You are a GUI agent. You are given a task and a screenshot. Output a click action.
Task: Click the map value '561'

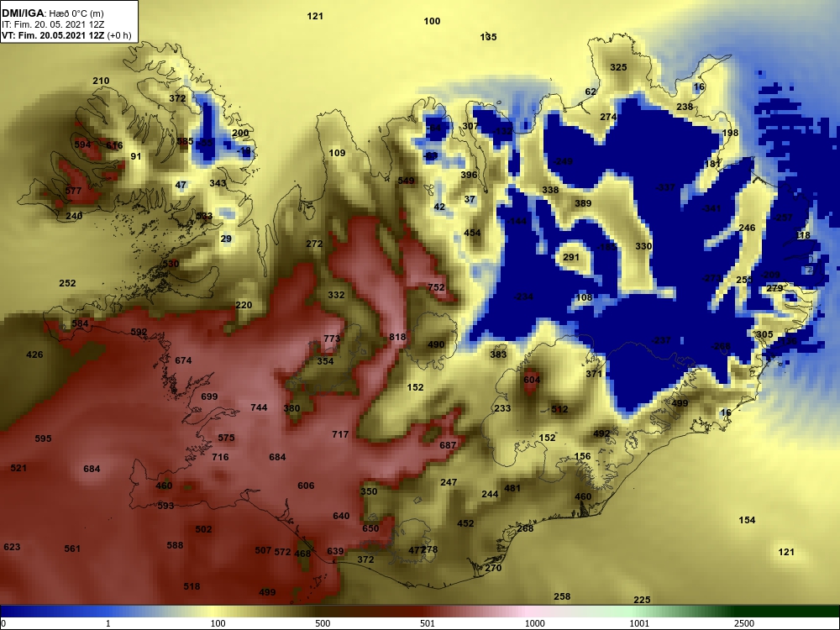(72, 549)
